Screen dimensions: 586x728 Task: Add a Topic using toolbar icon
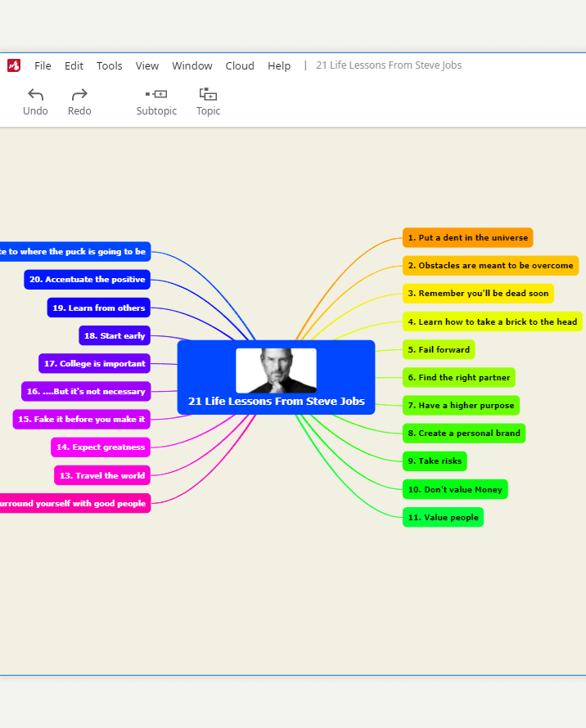[208, 94]
